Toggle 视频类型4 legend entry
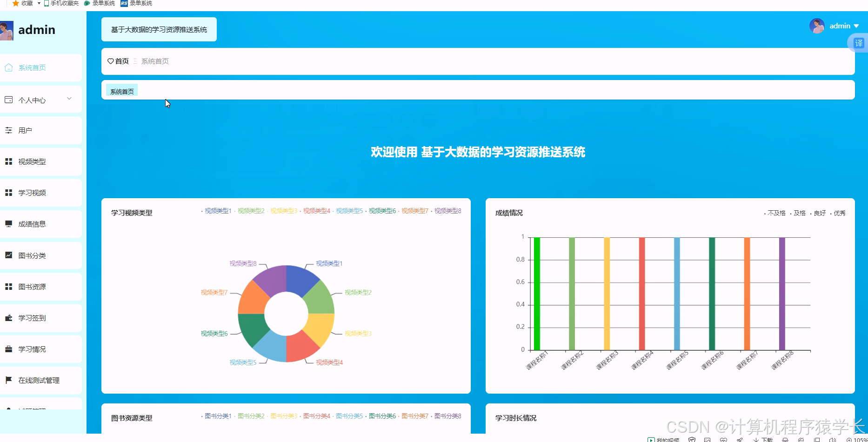 pyautogui.click(x=314, y=211)
